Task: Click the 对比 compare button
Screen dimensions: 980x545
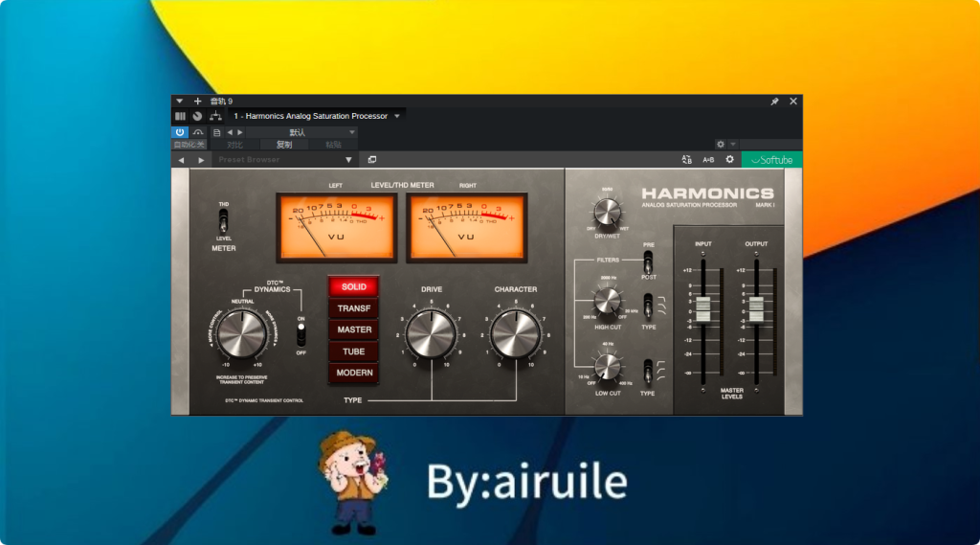Action: click(235, 145)
